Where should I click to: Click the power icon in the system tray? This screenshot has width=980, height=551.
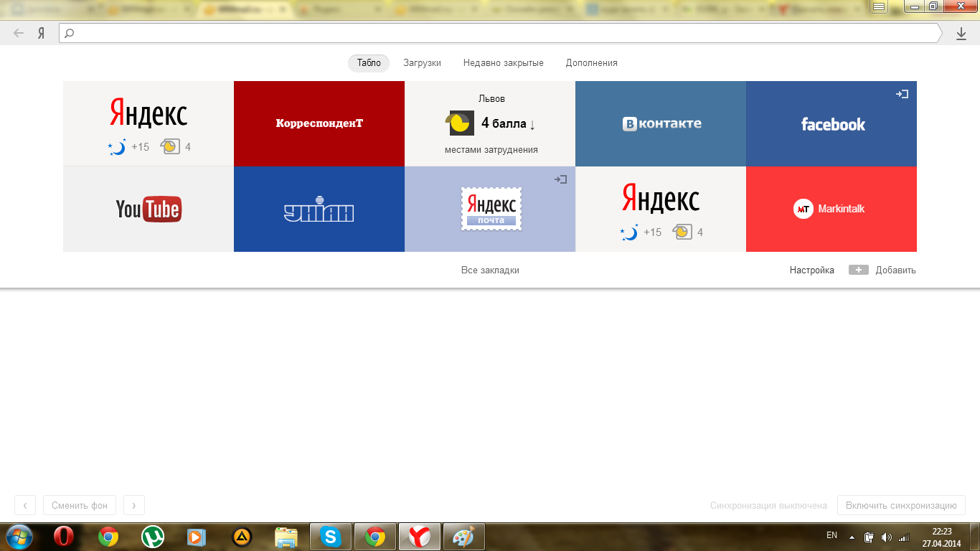point(869,537)
